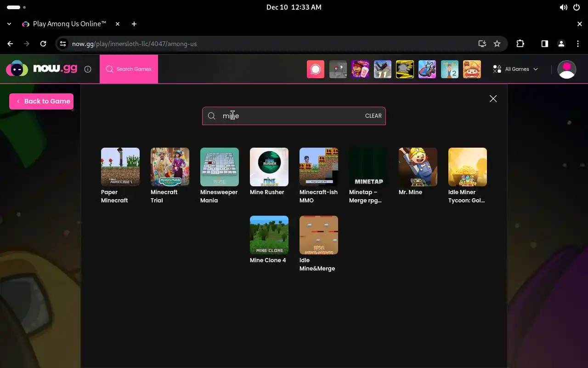
Task: Click the address bar URL
Action: 134,44
